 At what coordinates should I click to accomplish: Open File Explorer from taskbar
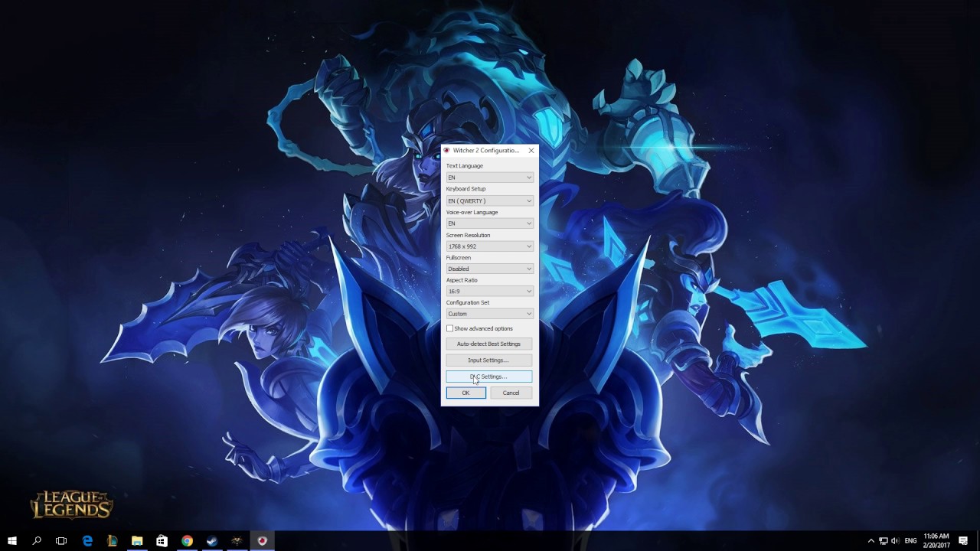pos(137,541)
